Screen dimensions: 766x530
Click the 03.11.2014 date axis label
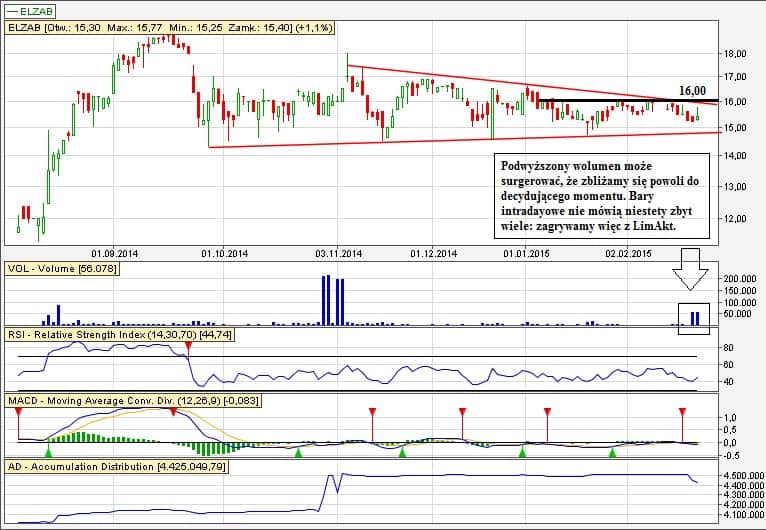pos(335,253)
